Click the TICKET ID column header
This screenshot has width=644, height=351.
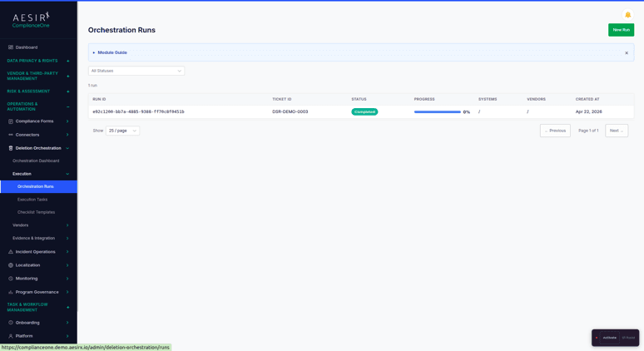coord(282,99)
